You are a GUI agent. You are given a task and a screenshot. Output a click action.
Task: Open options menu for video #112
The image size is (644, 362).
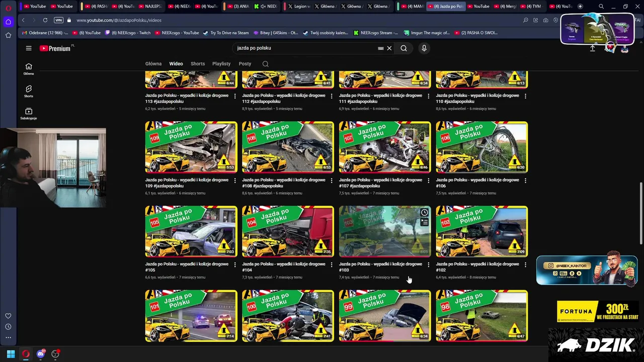[x=332, y=96]
